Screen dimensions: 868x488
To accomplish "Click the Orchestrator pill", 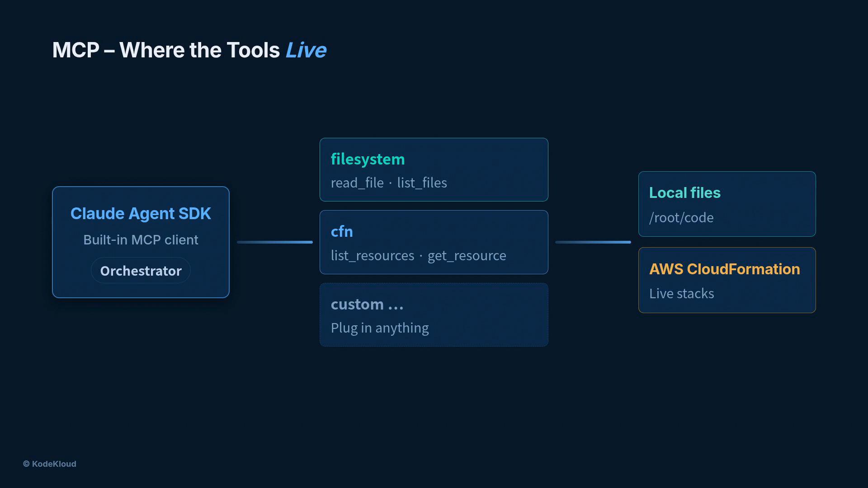I will pos(141,271).
